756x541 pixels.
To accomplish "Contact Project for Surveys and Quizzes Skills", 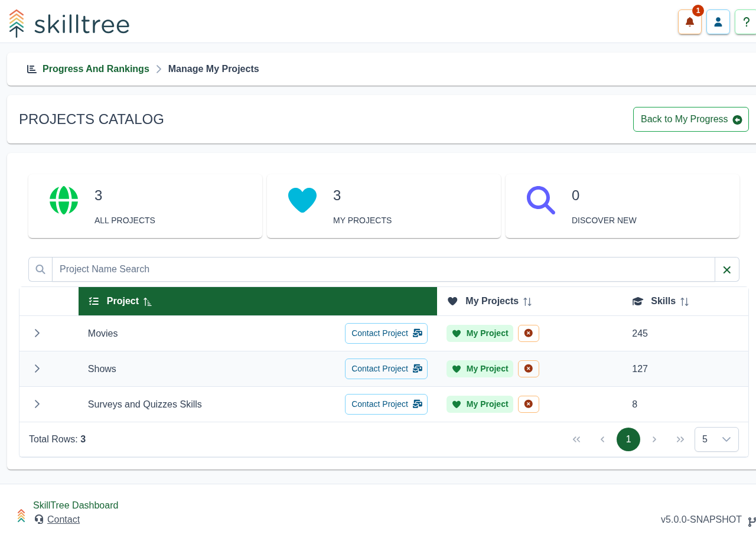I will click(386, 404).
